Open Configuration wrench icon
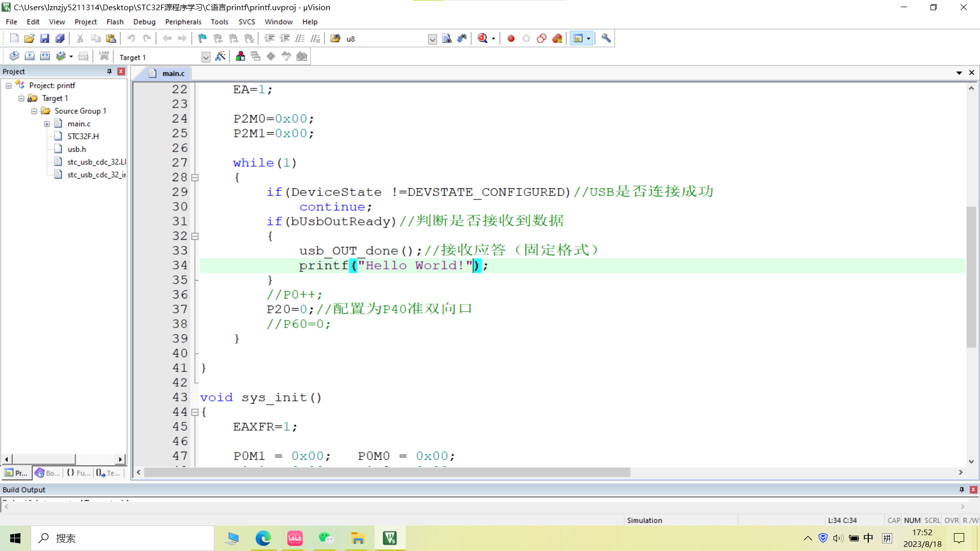Viewport: 980px width, 551px height. [606, 38]
